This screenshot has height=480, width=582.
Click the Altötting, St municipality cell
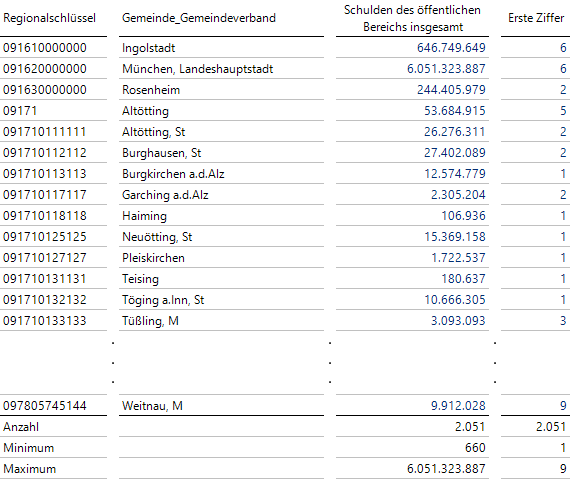click(x=153, y=132)
